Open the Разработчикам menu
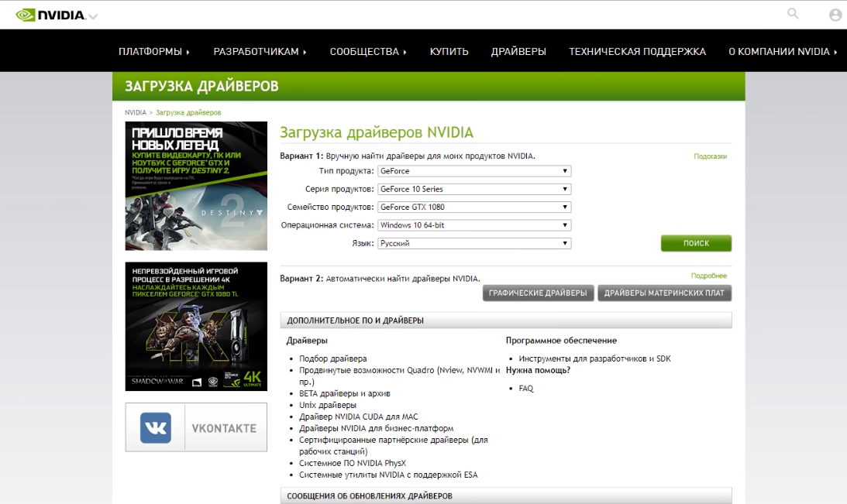The height and width of the screenshot is (504, 847). point(260,51)
